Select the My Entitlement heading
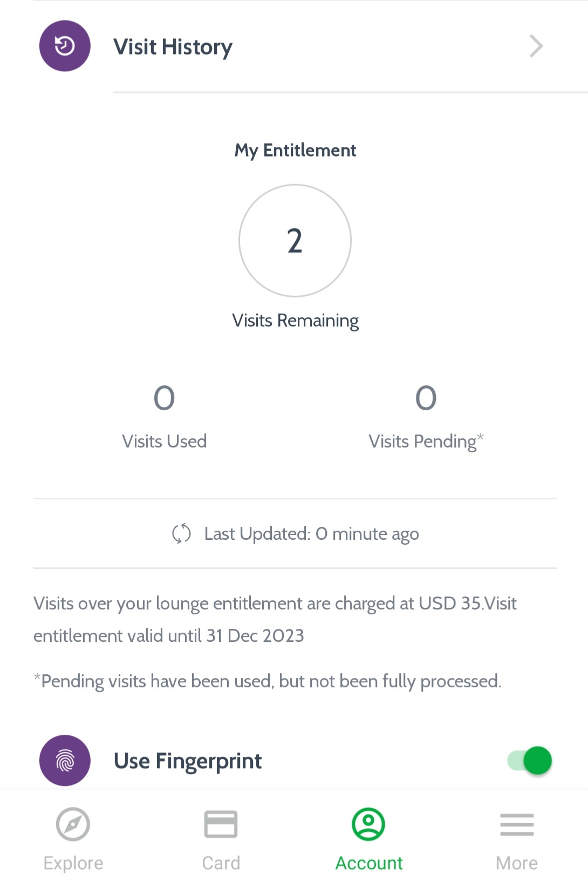 point(295,150)
